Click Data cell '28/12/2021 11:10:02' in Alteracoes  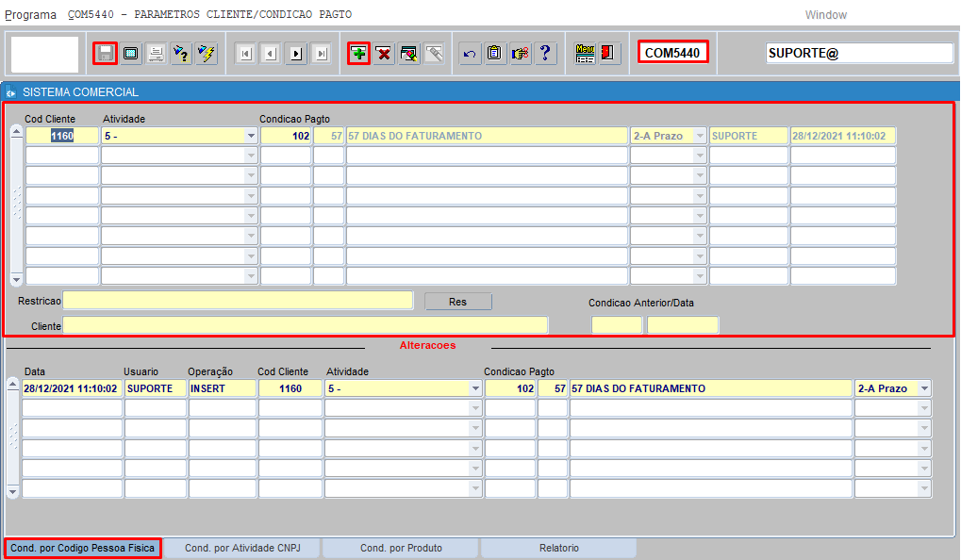click(x=72, y=388)
